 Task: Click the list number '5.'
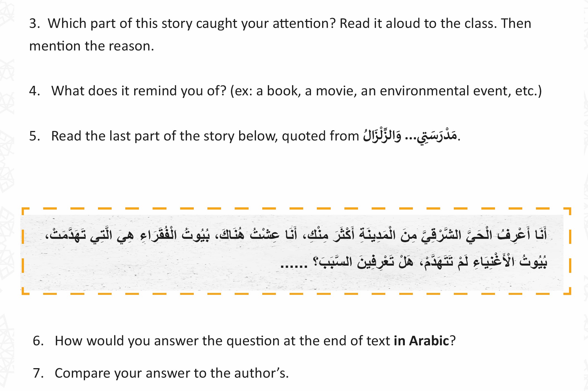coord(35,136)
